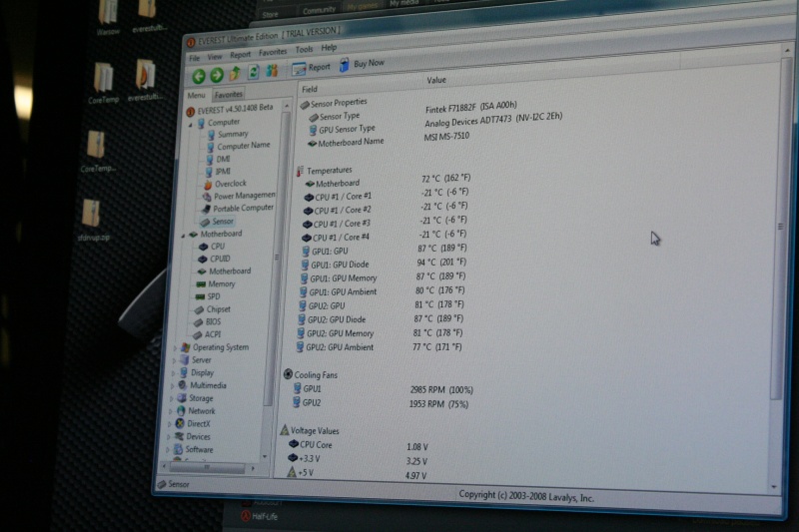799x532 pixels.
Task: Click the Up level arrow toolbar icon
Action: pyautogui.click(x=235, y=74)
